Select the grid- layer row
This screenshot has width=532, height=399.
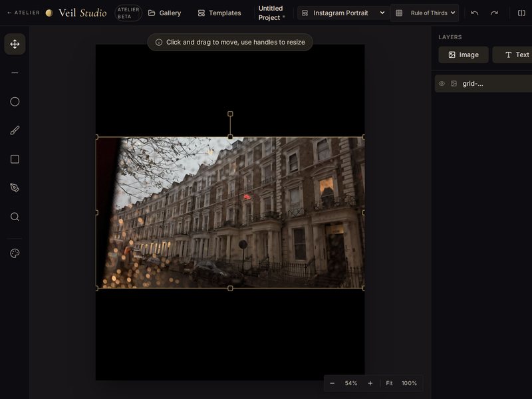tap(483, 84)
